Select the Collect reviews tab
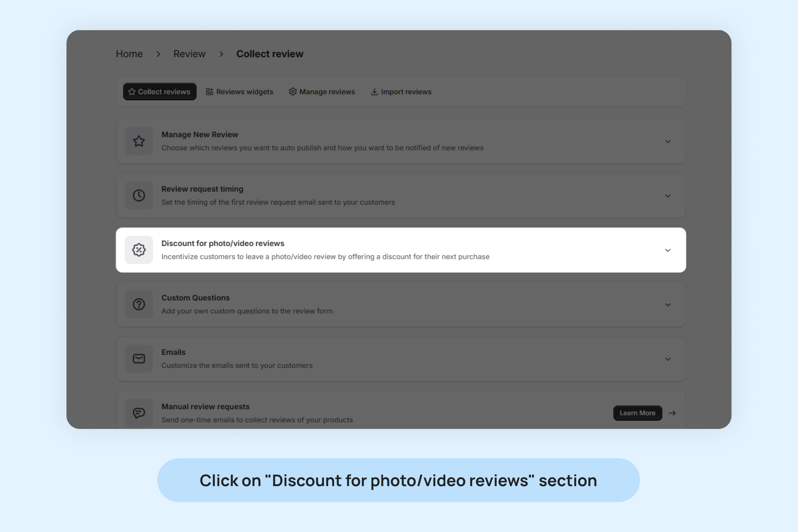Image resolution: width=798 pixels, height=532 pixels. coord(160,92)
